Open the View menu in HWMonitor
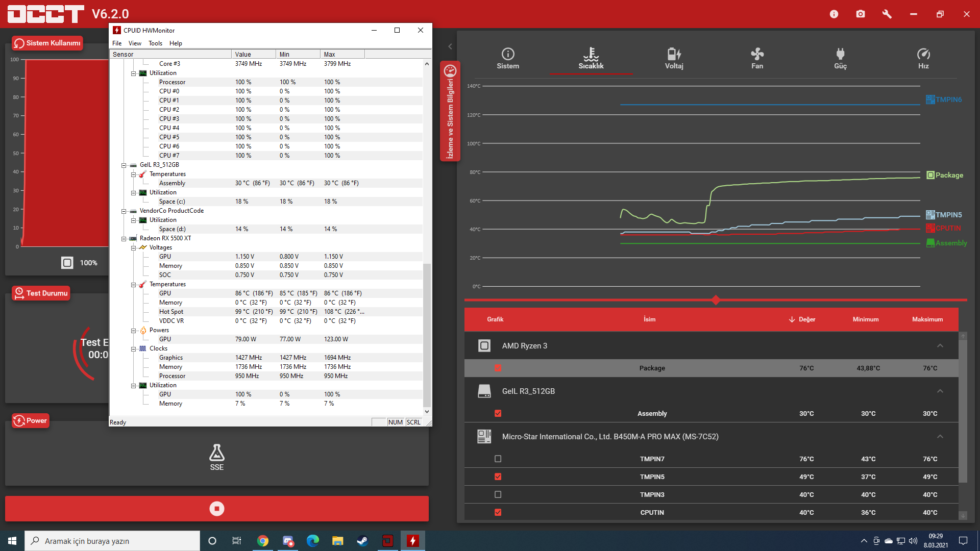This screenshot has width=980, height=551. click(x=135, y=43)
